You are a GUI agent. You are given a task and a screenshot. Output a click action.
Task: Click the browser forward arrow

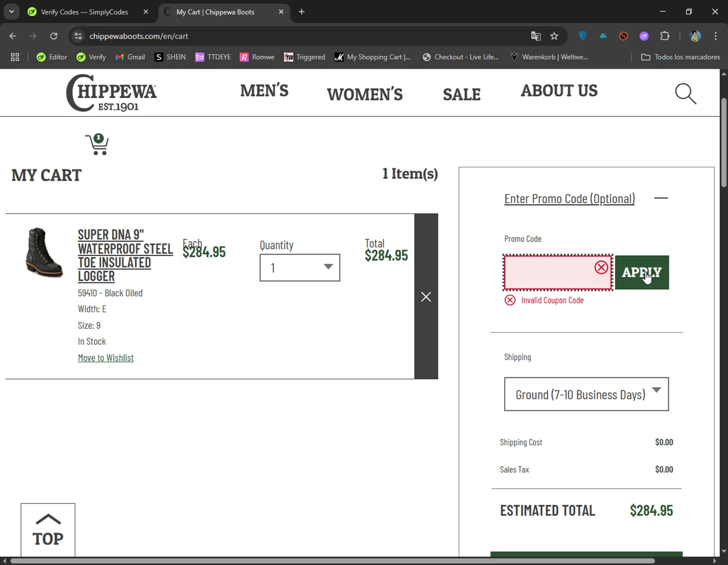(x=33, y=36)
